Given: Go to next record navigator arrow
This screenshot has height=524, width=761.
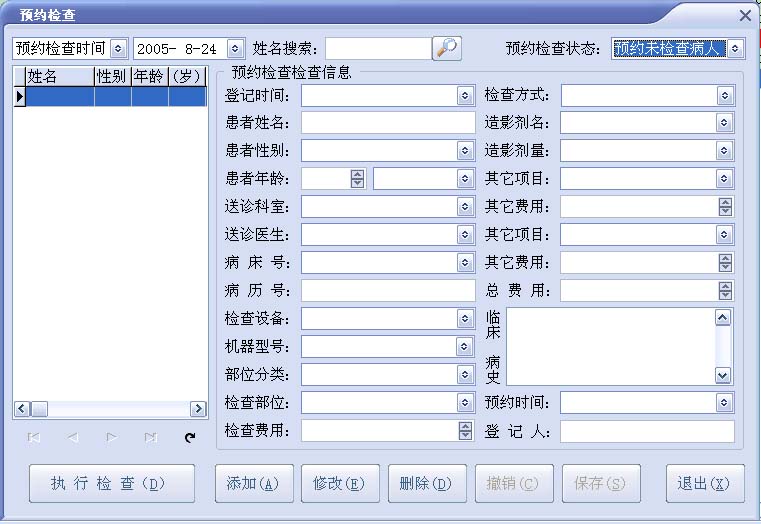Looking at the screenshot, I should [x=112, y=438].
